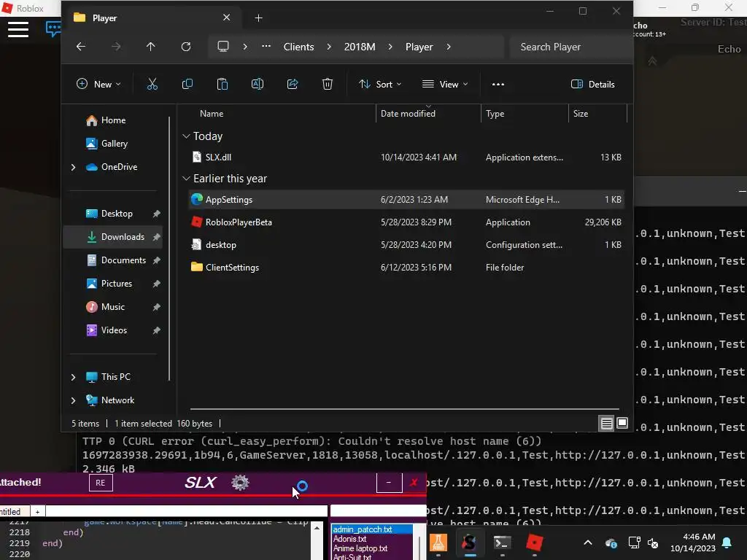The height and width of the screenshot is (560, 747).
Task: Expand breadcrumb chevron after Player
Action: pos(449,47)
